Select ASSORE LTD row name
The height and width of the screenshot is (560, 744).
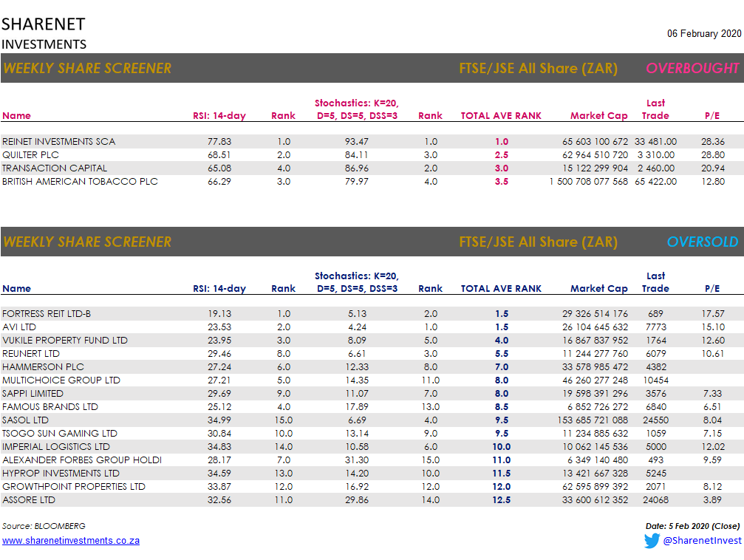[x=29, y=499]
